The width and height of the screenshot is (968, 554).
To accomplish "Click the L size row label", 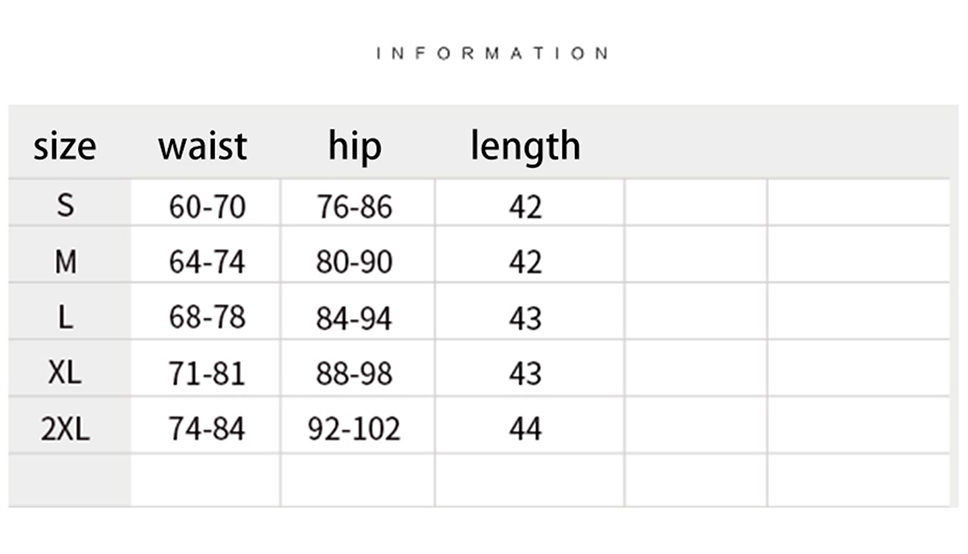I will [66, 318].
